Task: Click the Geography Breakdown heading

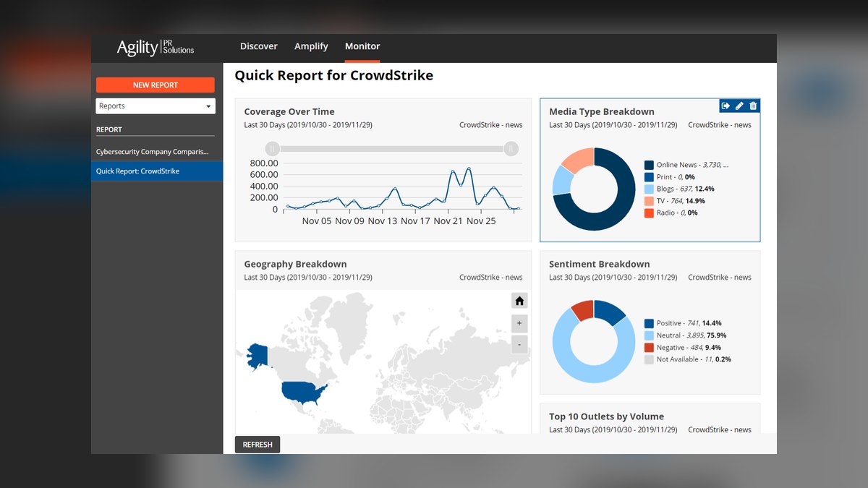Action: (295, 264)
